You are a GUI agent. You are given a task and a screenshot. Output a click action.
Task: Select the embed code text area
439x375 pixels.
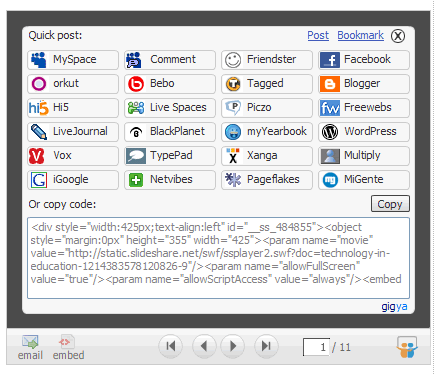click(x=218, y=258)
